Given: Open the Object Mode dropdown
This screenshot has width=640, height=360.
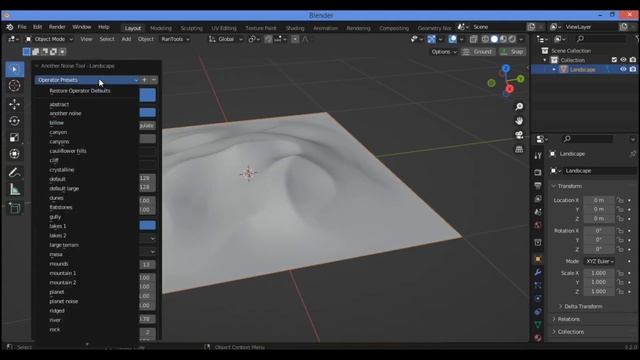Looking at the screenshot, I should (49, 39).
